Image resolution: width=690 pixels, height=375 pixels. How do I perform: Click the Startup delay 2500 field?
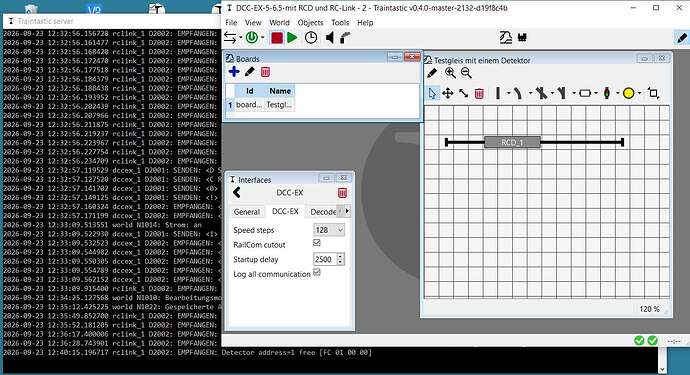tap(325, 259)
